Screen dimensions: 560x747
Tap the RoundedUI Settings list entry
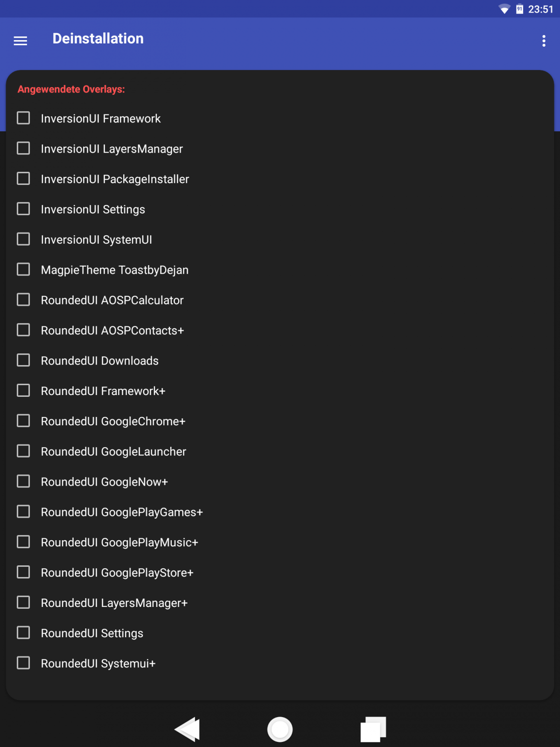click(x=92, y=633)
